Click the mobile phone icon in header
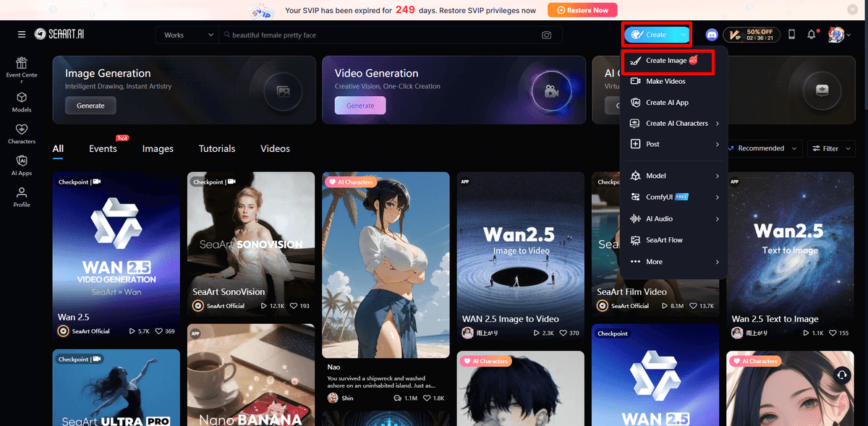 pyautogui.click(x=791, y=35)
